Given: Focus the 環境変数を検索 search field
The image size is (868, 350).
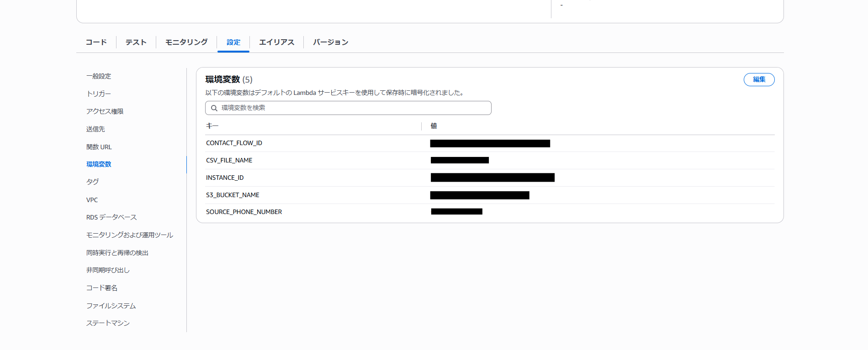Looking at the screenshot, I should [x=352, y=108].
